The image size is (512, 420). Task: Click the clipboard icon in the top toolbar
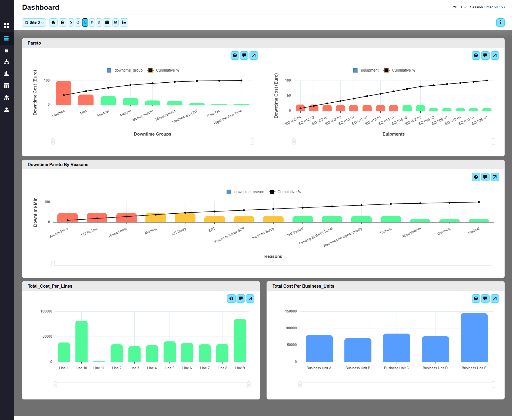click(x=63, y=22)
